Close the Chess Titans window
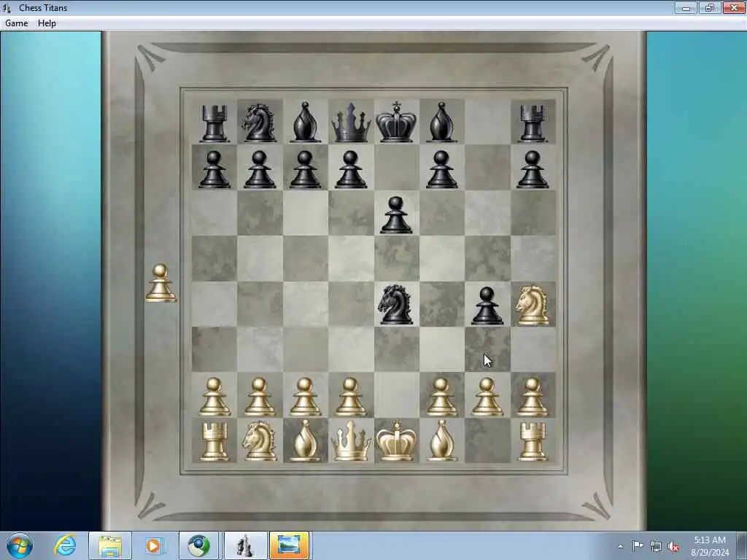This screenshot has width=747, height=560. (x=734, y=7)
